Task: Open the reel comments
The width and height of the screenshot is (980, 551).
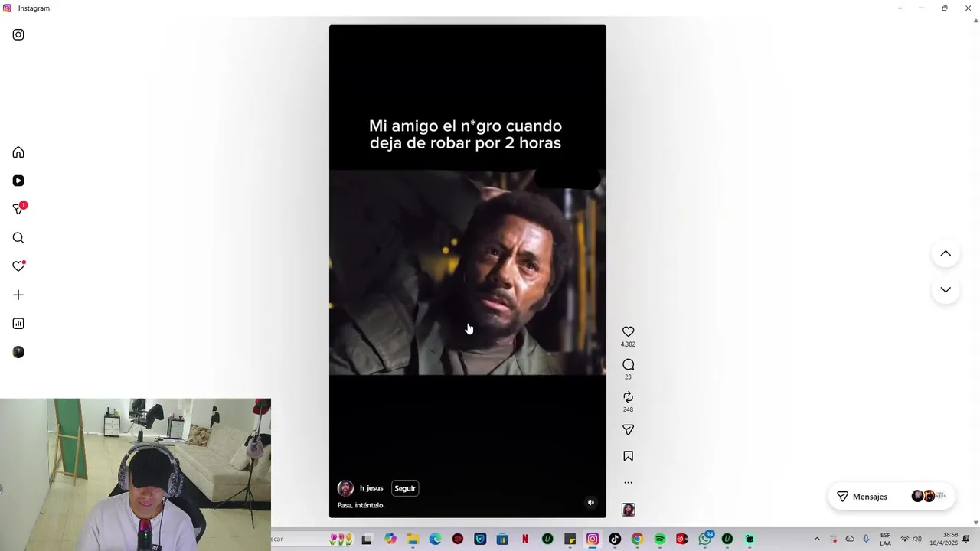Action: 628,364
